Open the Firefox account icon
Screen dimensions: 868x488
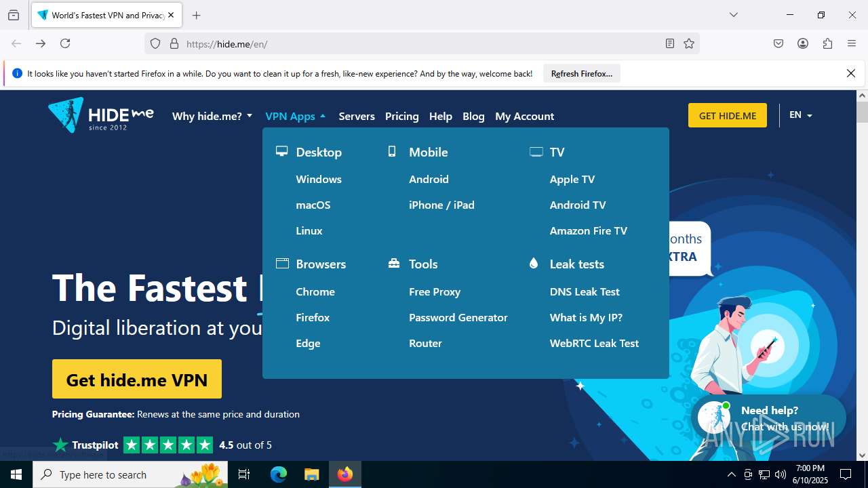coord(803,43)
